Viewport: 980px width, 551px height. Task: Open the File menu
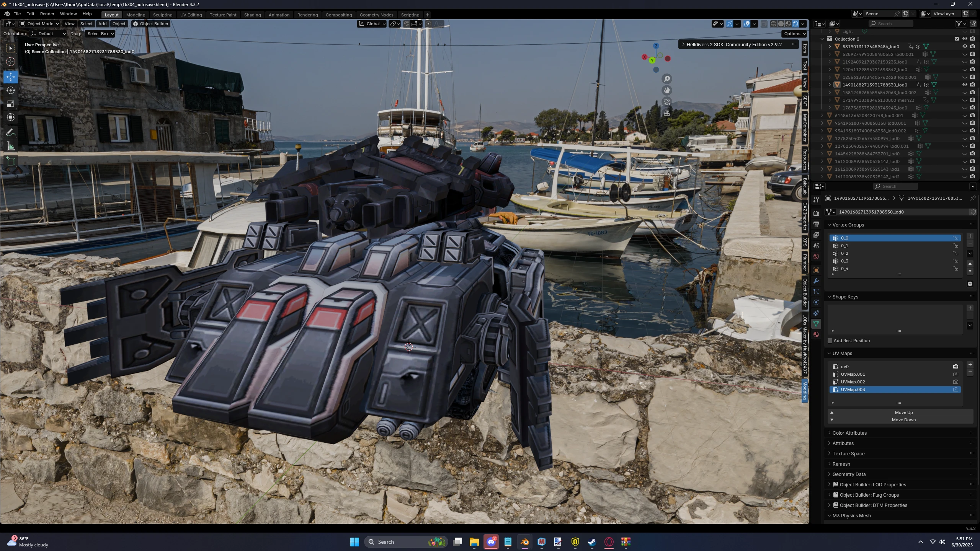(x=17, y=14)
